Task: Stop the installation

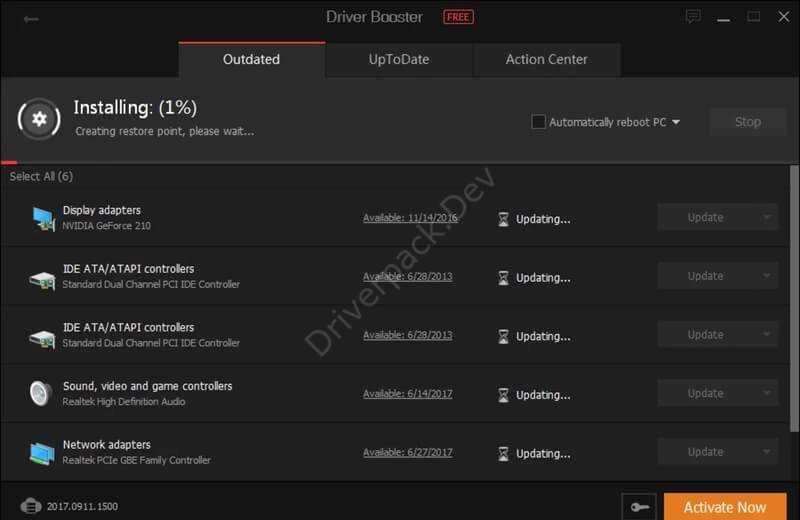Action: click(747, 122)
